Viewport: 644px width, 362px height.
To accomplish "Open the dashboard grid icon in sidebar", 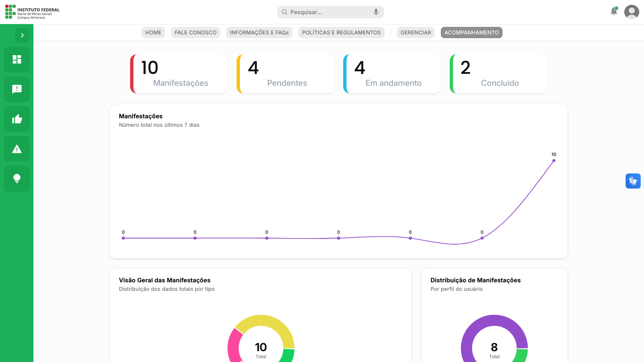I will click(x=17, y=59).
